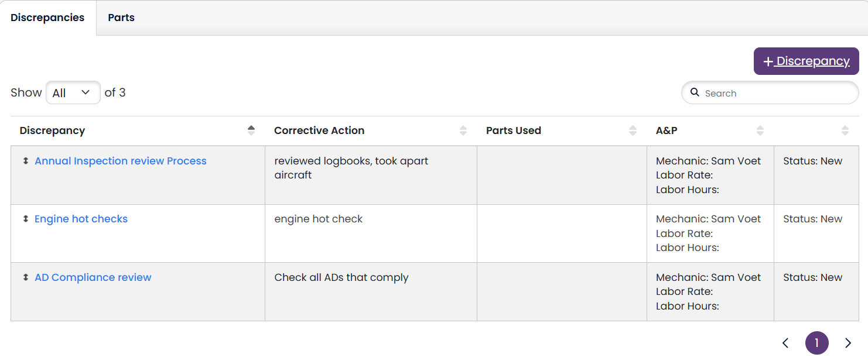Click sort icon on Discrepancy column
868x364 pixels.
tap(251, 131)
